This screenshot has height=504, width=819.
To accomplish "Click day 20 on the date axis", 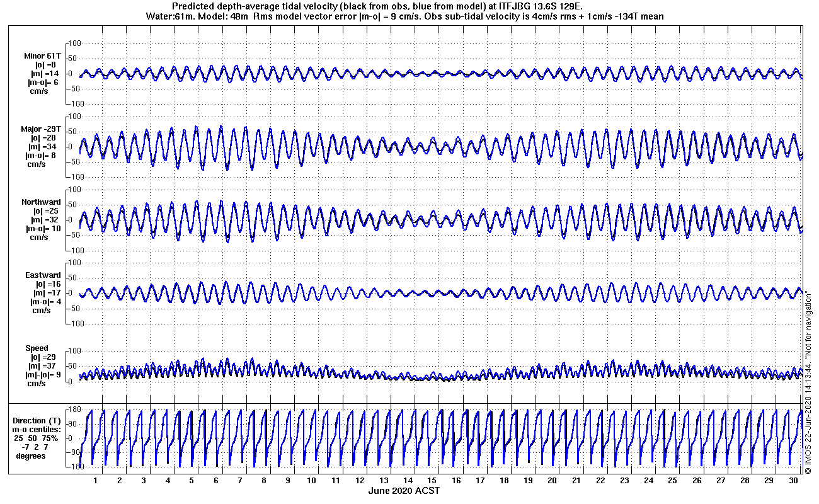I will (x=553, y=481).
